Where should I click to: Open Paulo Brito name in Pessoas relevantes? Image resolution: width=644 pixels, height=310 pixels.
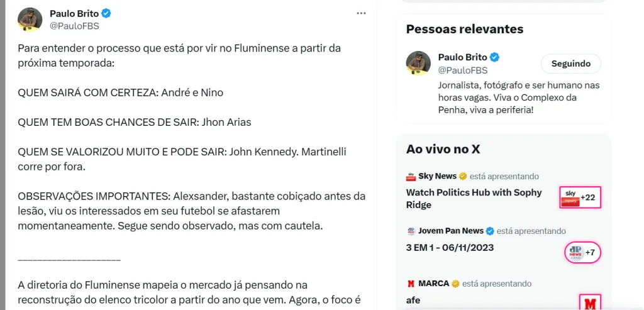[x=462, y=57]
